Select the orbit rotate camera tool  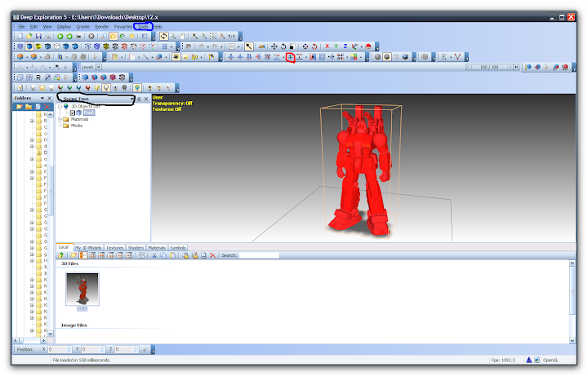pyautogui.click(x=164, y=37)
